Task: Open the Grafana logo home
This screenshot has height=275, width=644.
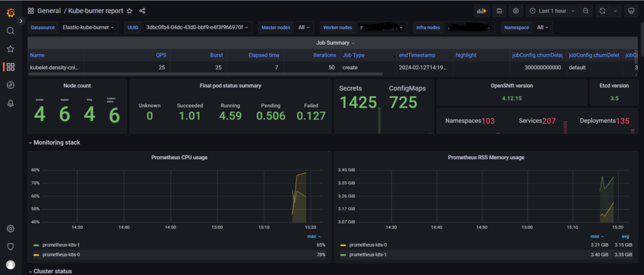Action: [x=11, y=12]
